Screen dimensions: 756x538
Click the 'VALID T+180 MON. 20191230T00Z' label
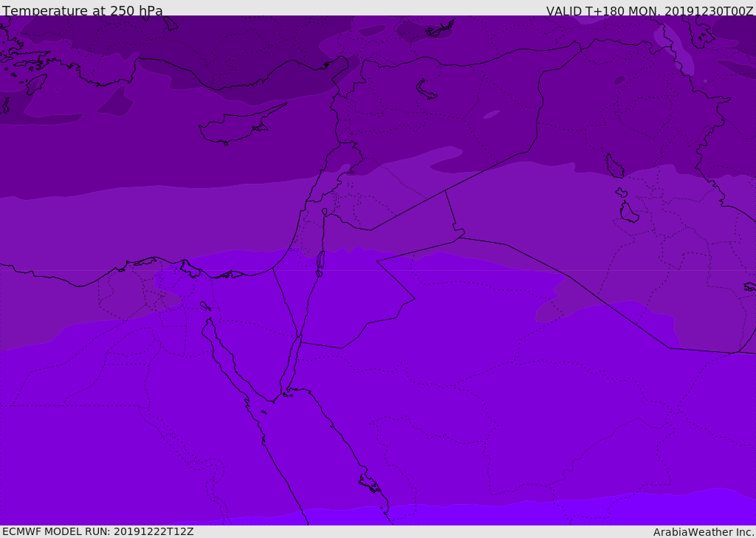[x=650, y=10]
